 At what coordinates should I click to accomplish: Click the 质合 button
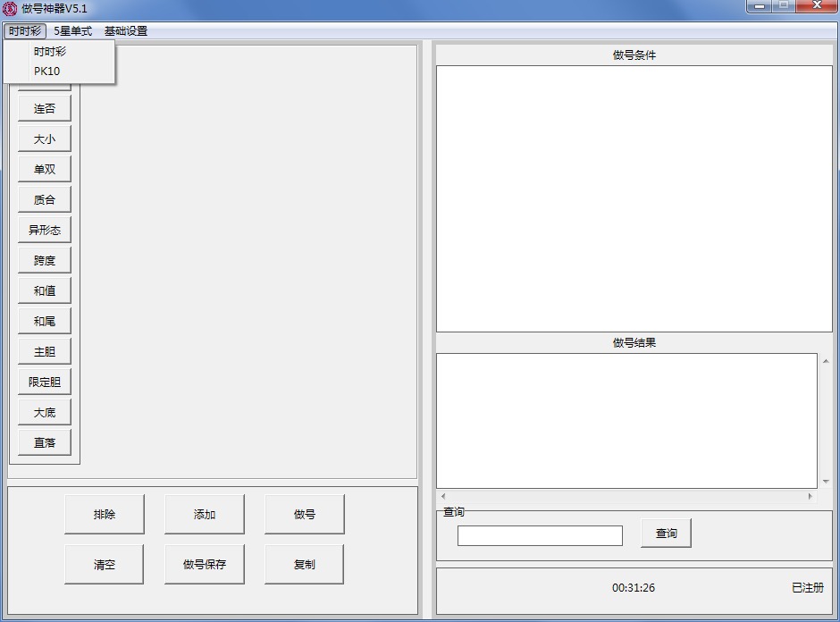(x=45, y=200)
